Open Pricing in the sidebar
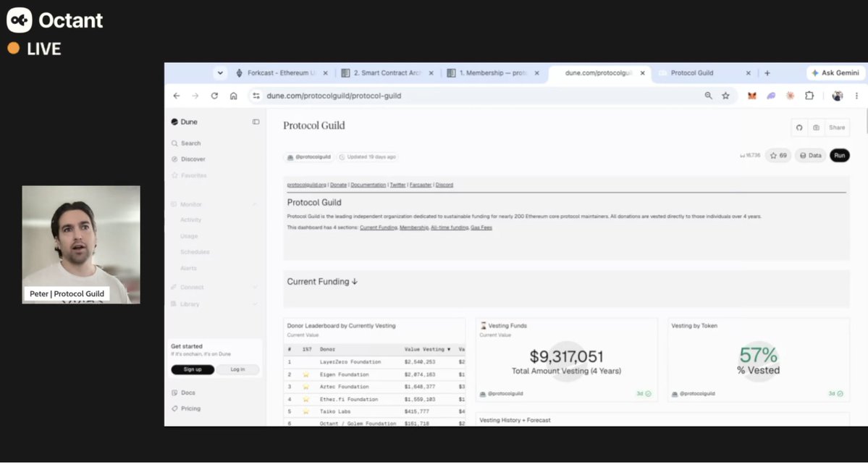 click(187, 409)
